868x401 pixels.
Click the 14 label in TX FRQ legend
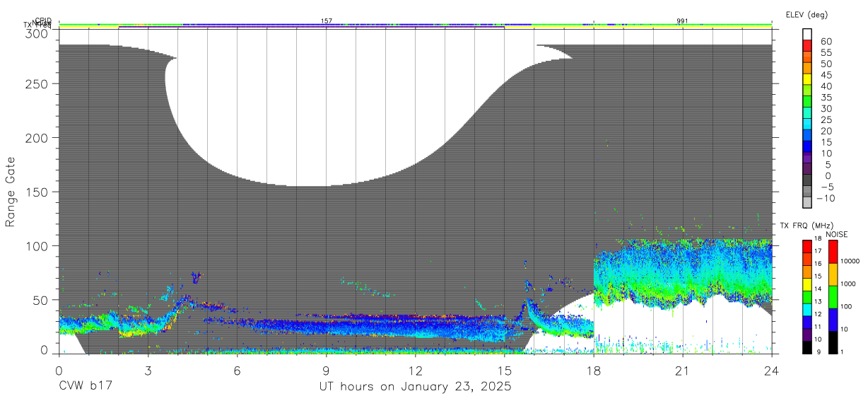pos(817,289)
